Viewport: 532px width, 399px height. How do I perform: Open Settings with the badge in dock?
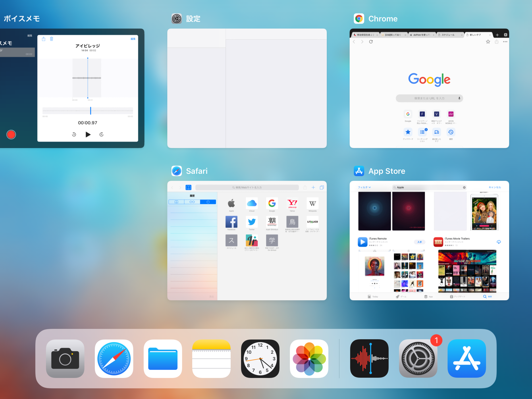point(418,358)
